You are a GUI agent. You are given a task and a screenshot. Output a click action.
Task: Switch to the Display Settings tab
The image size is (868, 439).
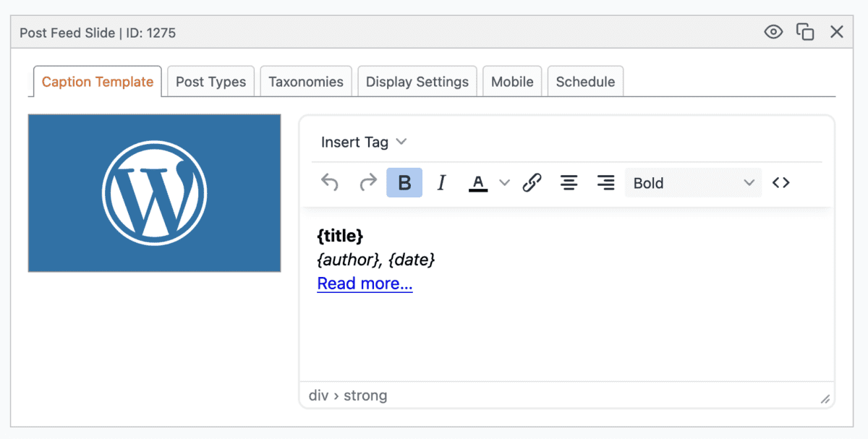click(x=417, y=81)
